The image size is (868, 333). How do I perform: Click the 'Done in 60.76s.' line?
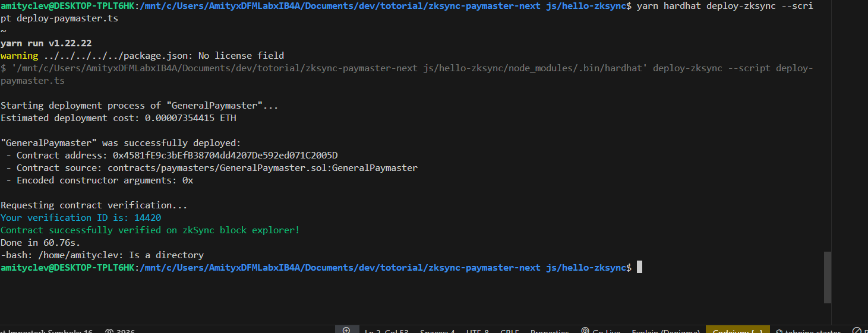40,243
